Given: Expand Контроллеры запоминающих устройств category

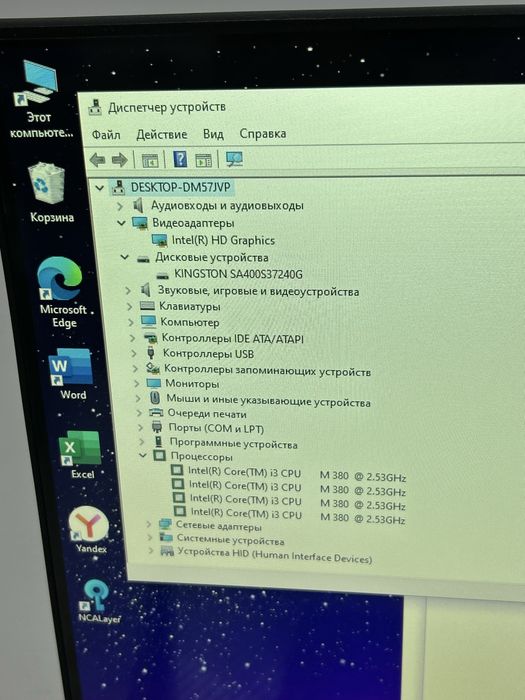Looking at the screenshot, I should (x=135, y=369).
